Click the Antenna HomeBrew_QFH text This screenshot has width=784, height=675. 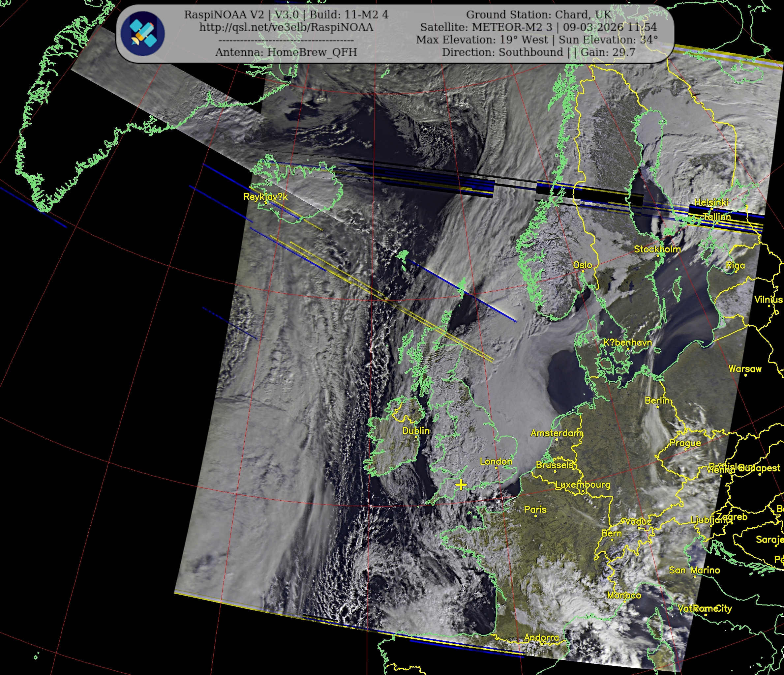click(x=286, y=52)
